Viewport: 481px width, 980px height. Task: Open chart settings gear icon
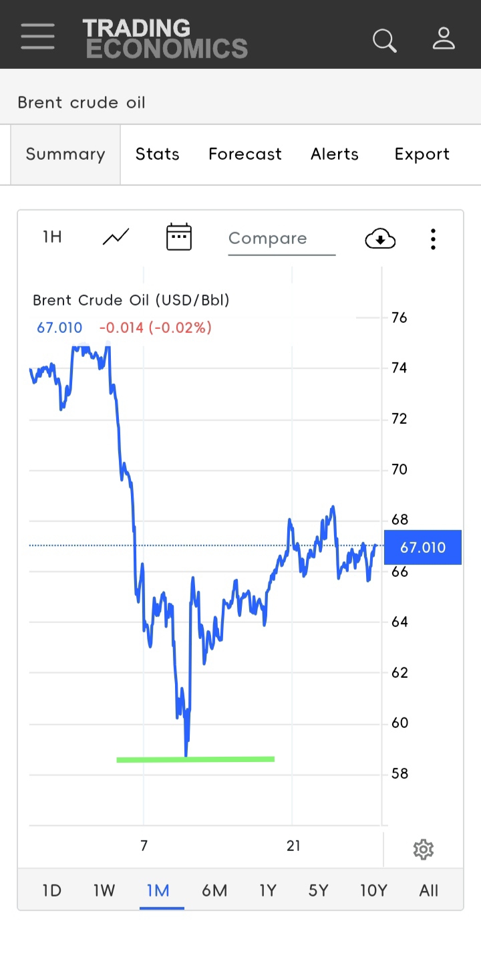pyautogui.click(x=424, y=850)
